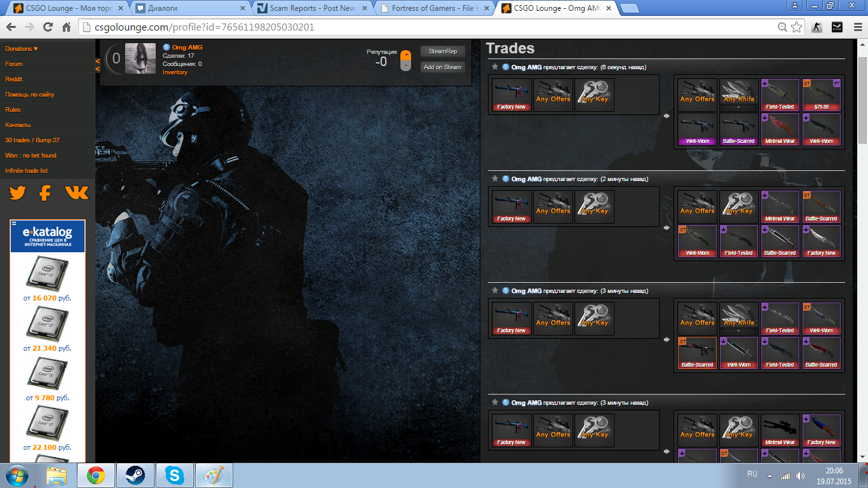This screenshot has height=488, width=868.
Task: Star the first Omg AMG trade as favorite
Action: pos(494,67)
